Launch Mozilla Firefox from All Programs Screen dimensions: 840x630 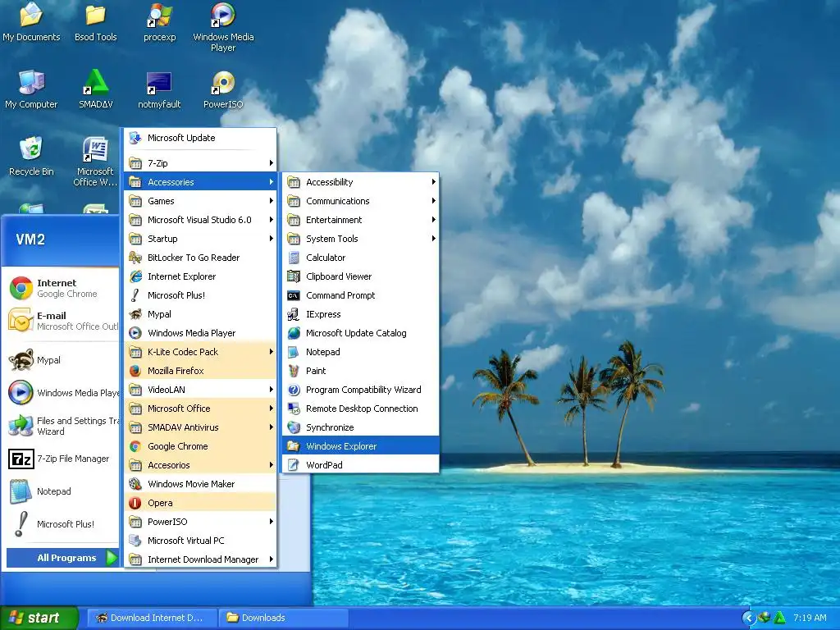(200, 371)
